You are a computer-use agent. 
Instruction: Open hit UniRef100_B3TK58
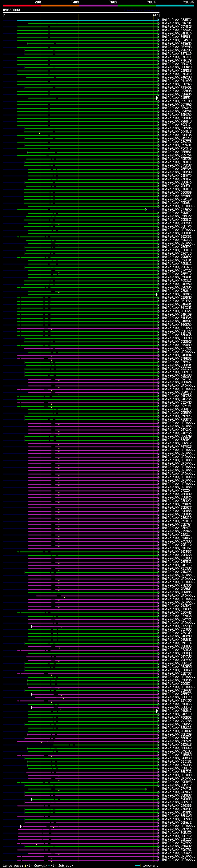tap(177, 328)
